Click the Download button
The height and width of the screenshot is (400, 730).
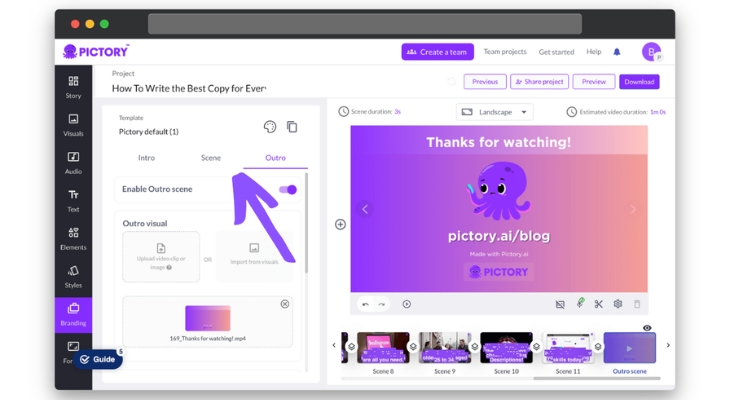pos(639,82)
